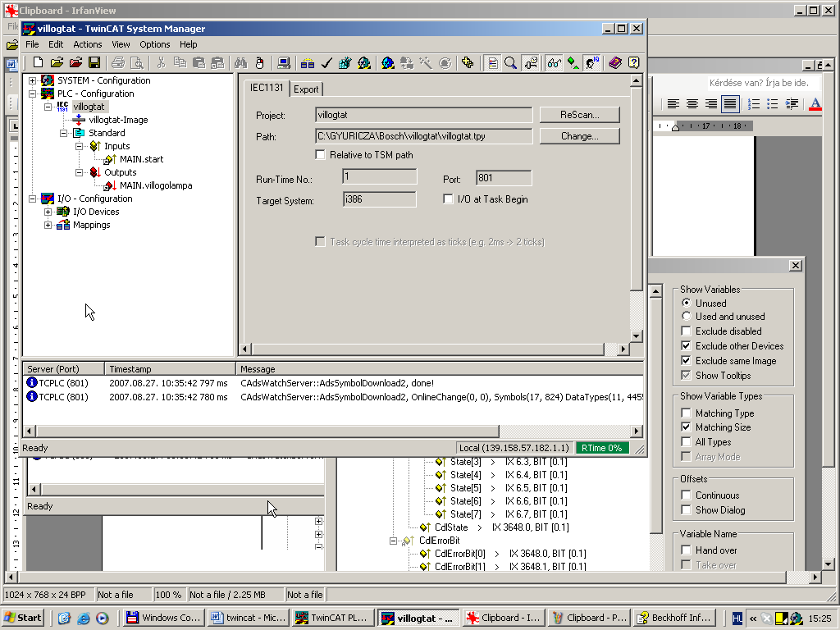Check the Exclude disabled checkbox

pyautogui.click(x=686, y=331)
